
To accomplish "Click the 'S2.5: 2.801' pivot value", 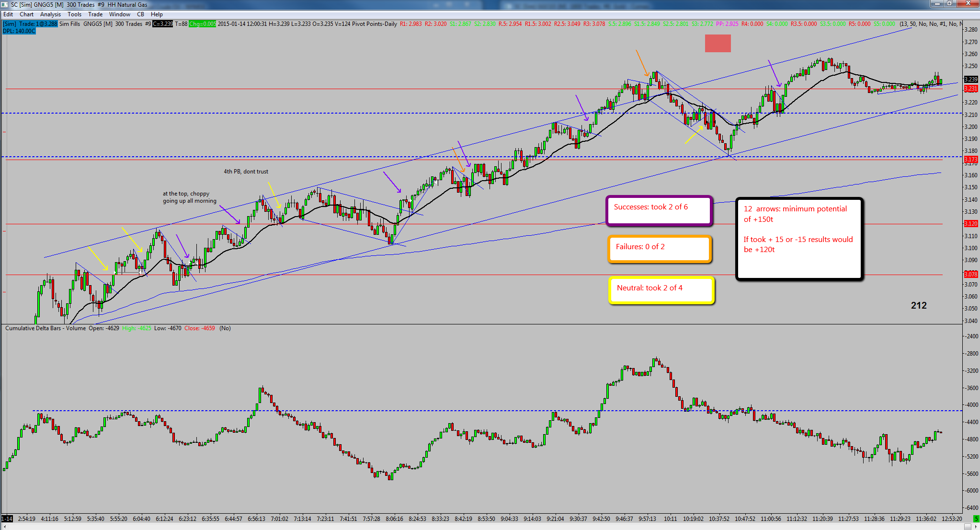I will (x=676, y=24).
